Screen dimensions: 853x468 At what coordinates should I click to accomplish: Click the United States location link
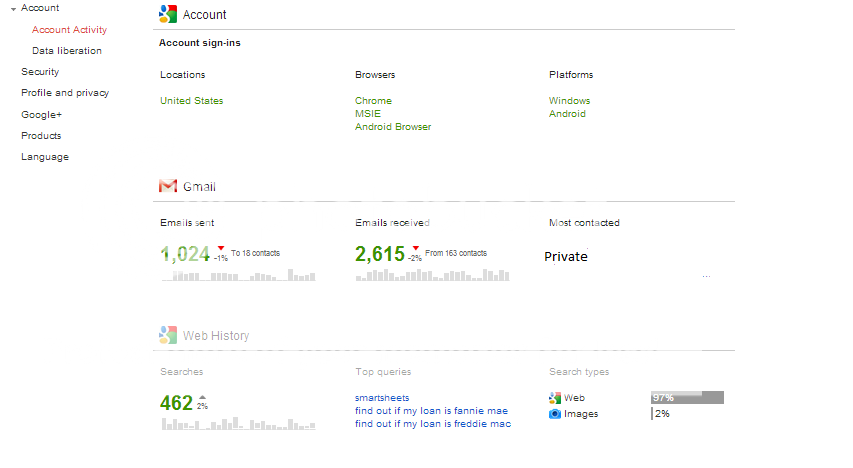tap(191, 101)
